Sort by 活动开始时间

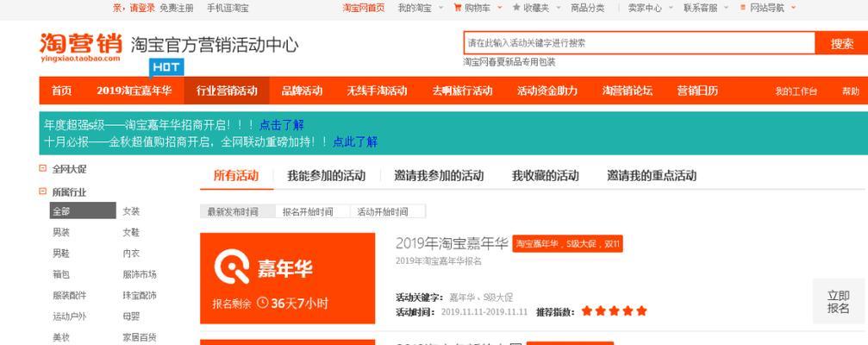click(x=388, y=211)
